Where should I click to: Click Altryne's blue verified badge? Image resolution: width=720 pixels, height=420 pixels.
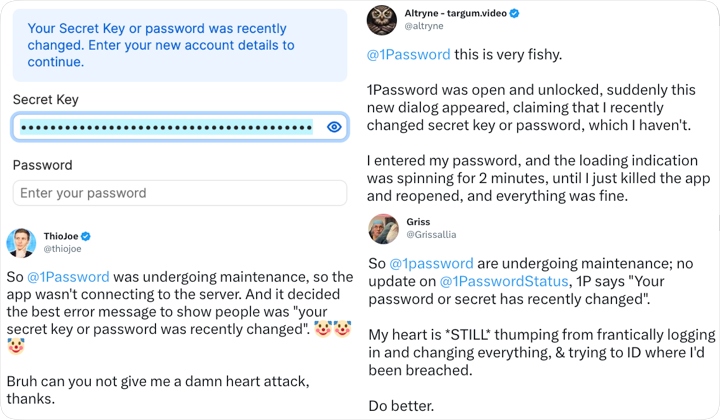point(514,13)
